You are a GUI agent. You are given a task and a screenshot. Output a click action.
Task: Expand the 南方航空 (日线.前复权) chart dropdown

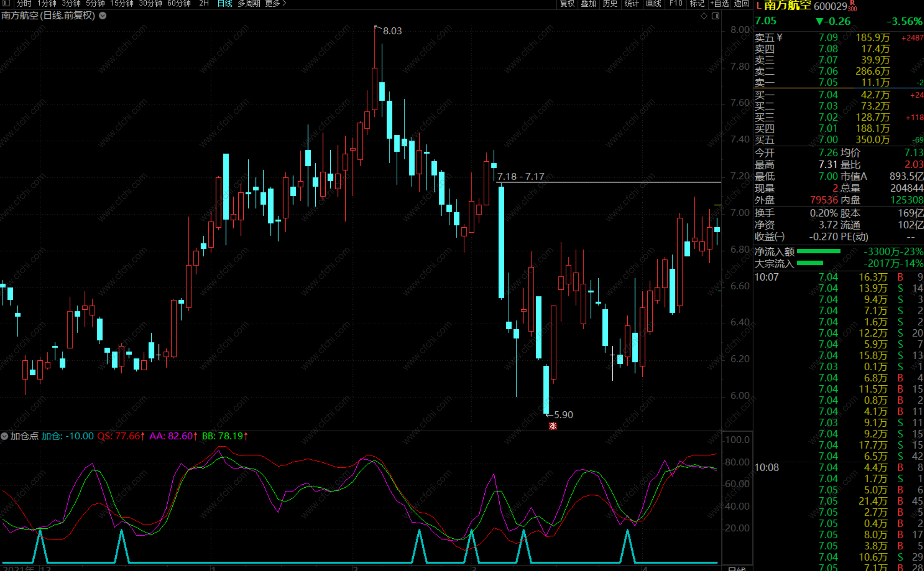pos(103,16)
